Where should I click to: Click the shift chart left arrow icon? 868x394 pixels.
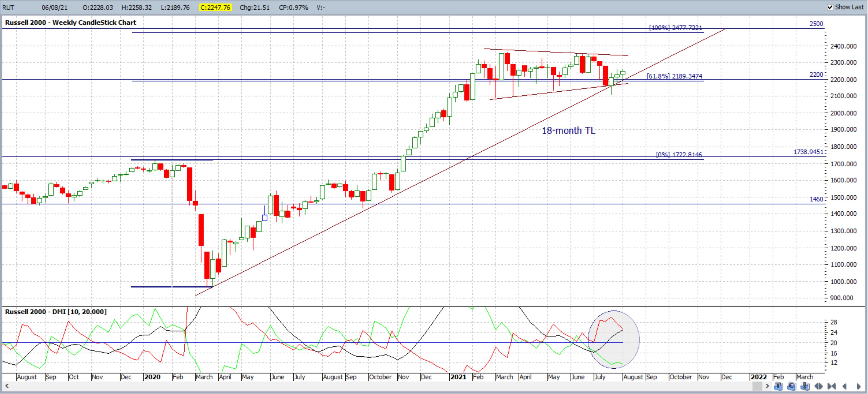pos(844,386)
